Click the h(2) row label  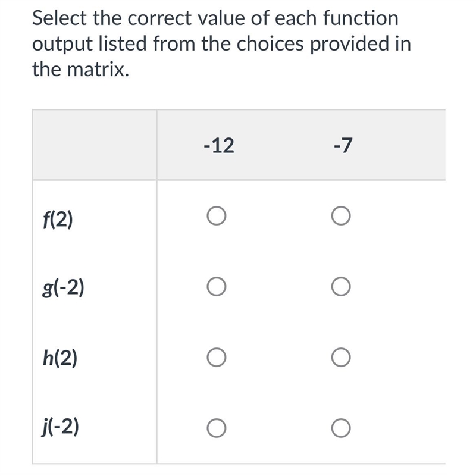60,358
